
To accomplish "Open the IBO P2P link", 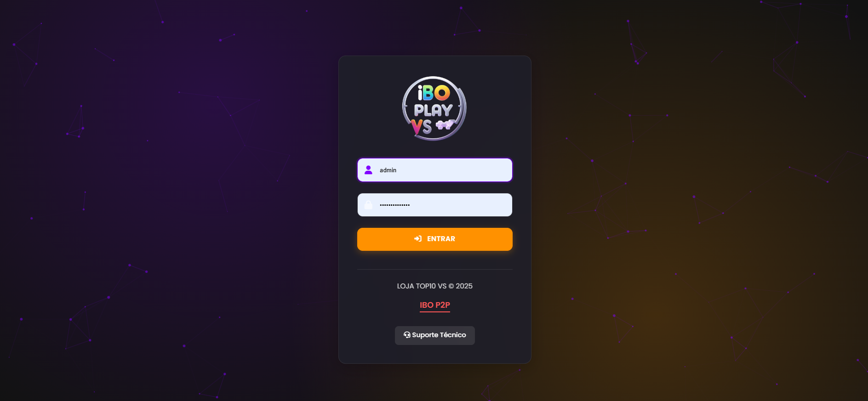I will tap(435, 305).
